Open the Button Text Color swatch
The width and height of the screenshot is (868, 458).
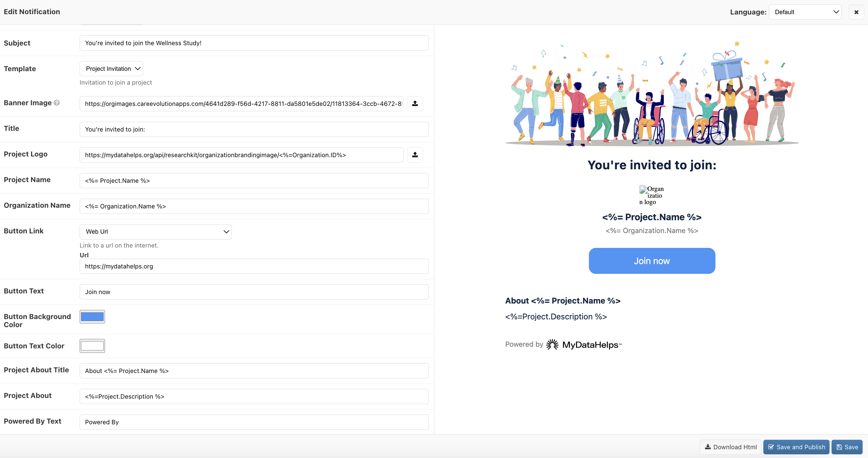(92, 346)
